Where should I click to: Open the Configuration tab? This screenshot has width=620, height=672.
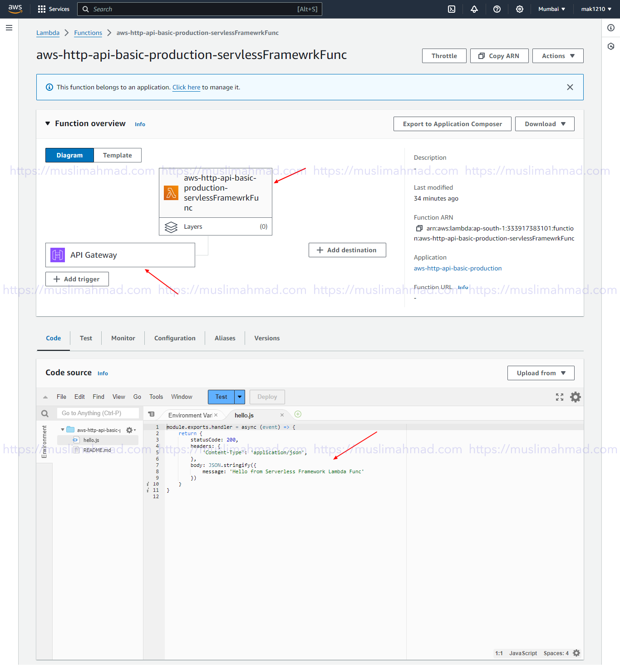pos(175,338)
